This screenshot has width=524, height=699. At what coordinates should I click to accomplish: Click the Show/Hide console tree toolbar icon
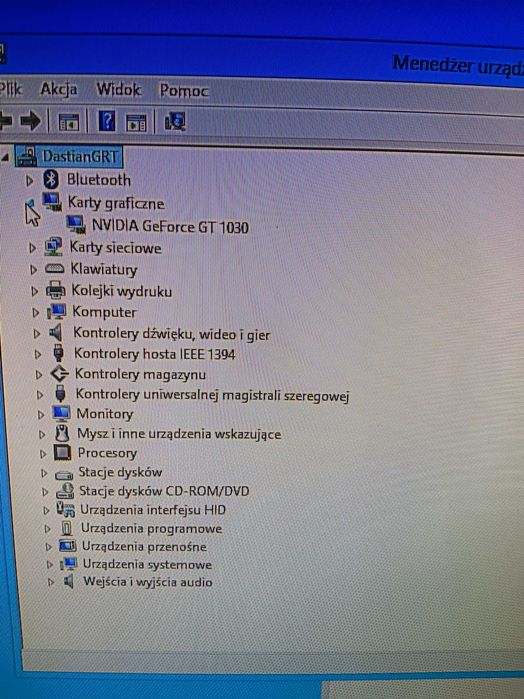point(69,122)
